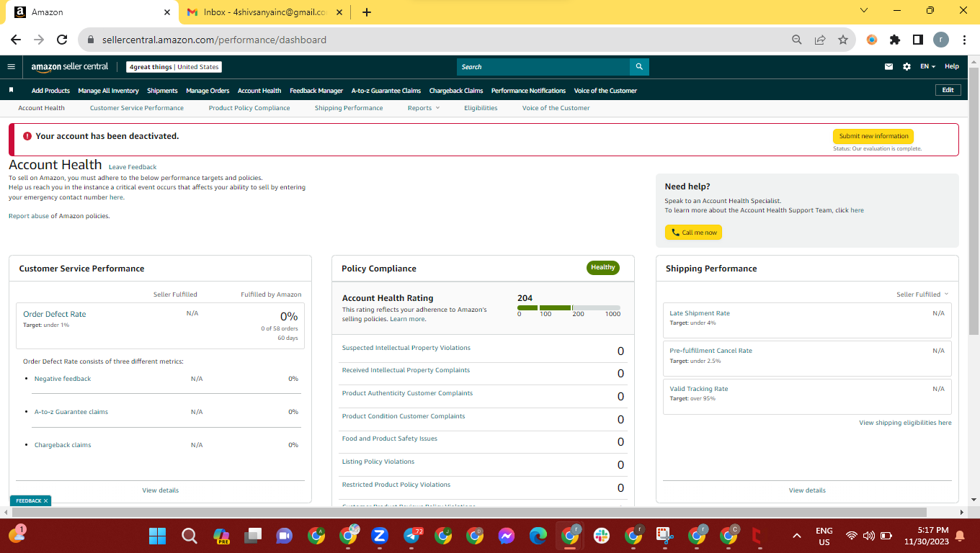Click Submit new information
980x553 pixels.
point(873,136)
